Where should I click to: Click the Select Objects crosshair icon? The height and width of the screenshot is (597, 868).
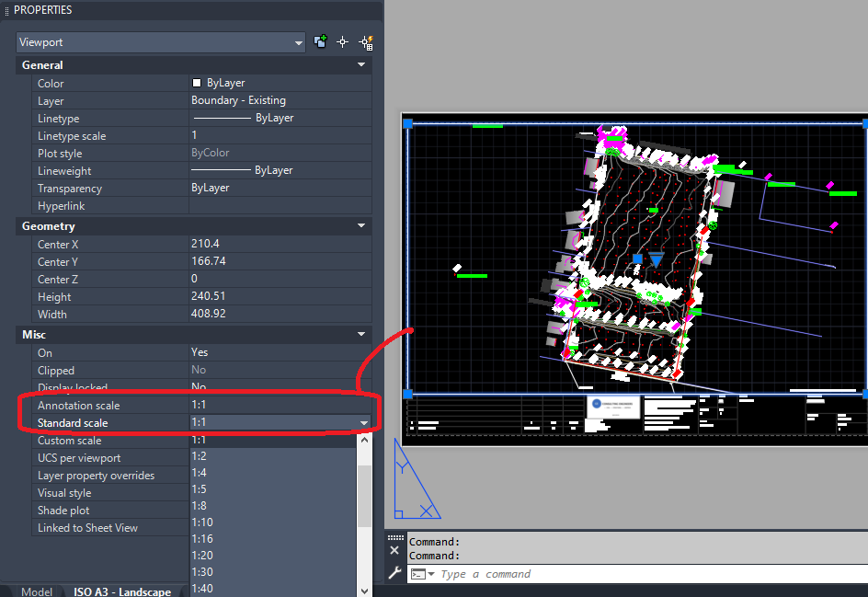pyautogui.click(x=343, y=41)
